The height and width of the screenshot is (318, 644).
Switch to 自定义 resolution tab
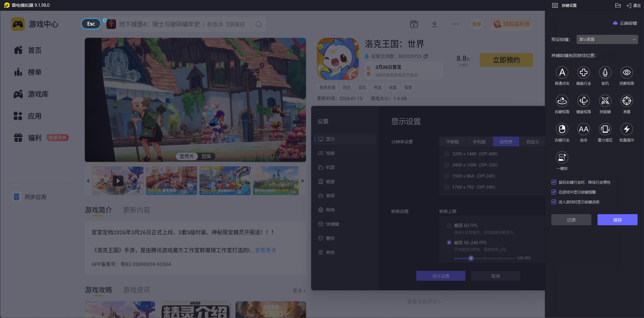pyautogui.click(x=533, y=142)
